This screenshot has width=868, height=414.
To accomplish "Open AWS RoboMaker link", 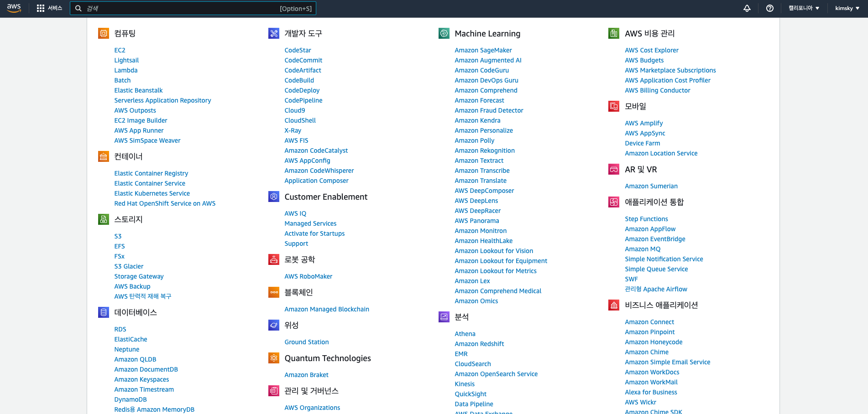I will (x=309, y=276).
